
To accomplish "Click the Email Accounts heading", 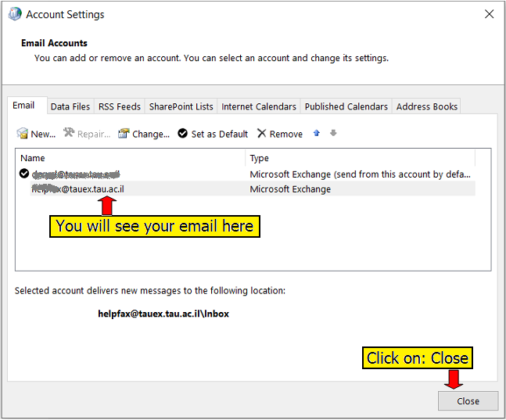I will (x=54, y=43).
